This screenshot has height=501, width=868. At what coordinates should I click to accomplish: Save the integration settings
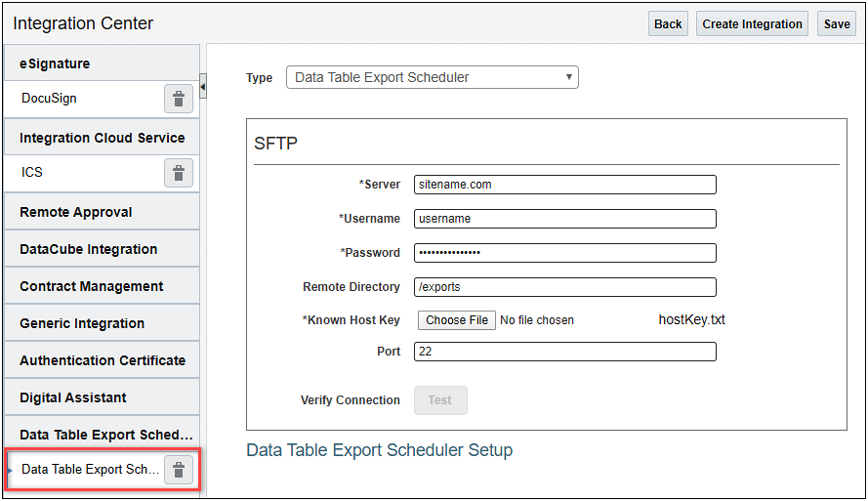coord(837,24)
